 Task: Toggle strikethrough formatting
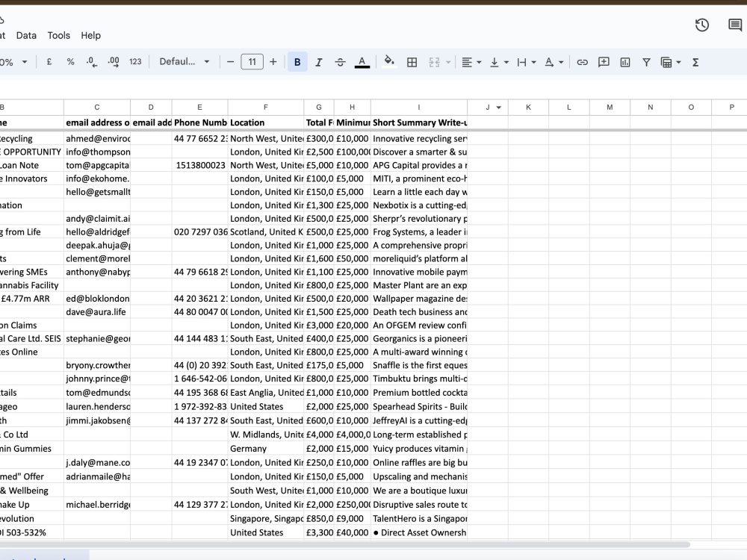[x=340, y=62]
